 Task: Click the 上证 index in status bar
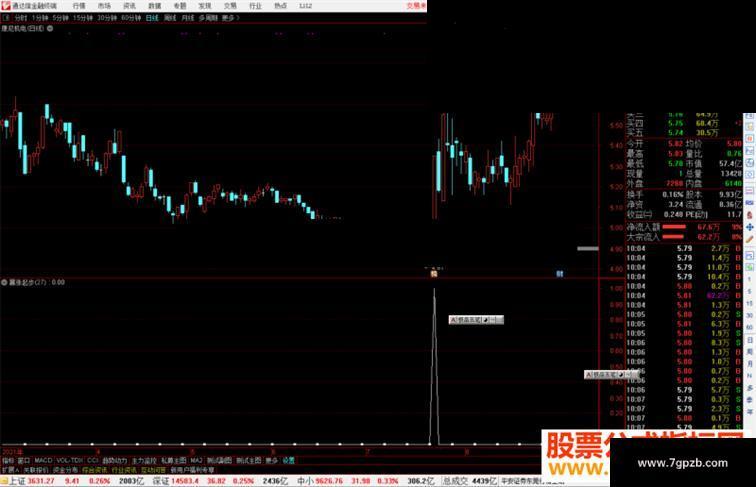17,481
